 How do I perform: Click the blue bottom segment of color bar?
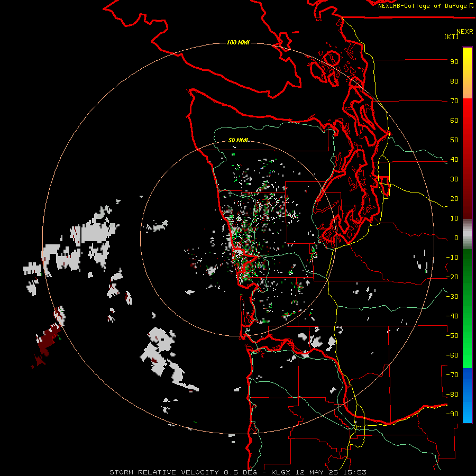[x=467, y=396]
